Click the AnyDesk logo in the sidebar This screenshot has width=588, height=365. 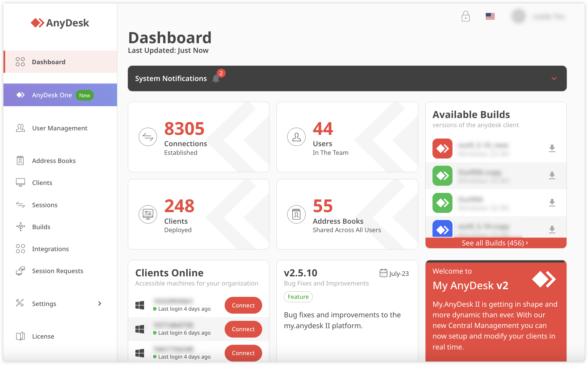coord(60,23)
